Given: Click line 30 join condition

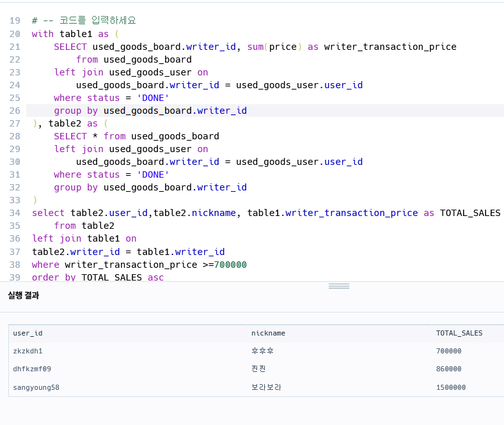Looking at the screenshot, I should pos(219,162).
